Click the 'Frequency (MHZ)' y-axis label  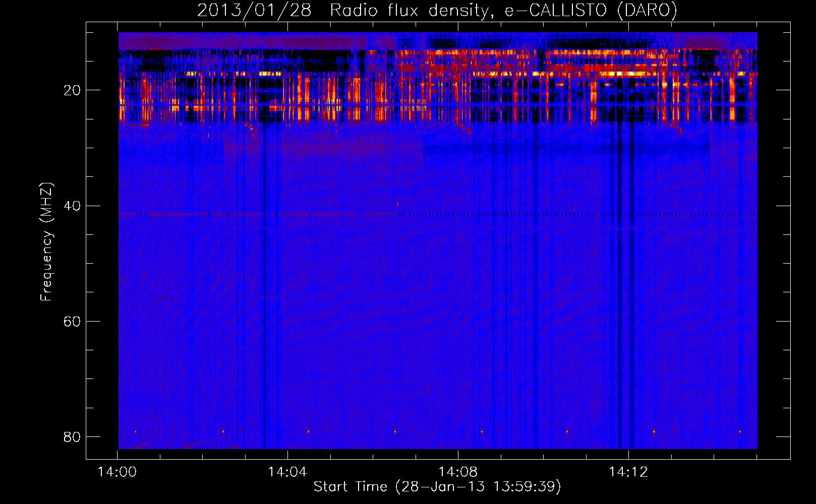pos(46,242)
